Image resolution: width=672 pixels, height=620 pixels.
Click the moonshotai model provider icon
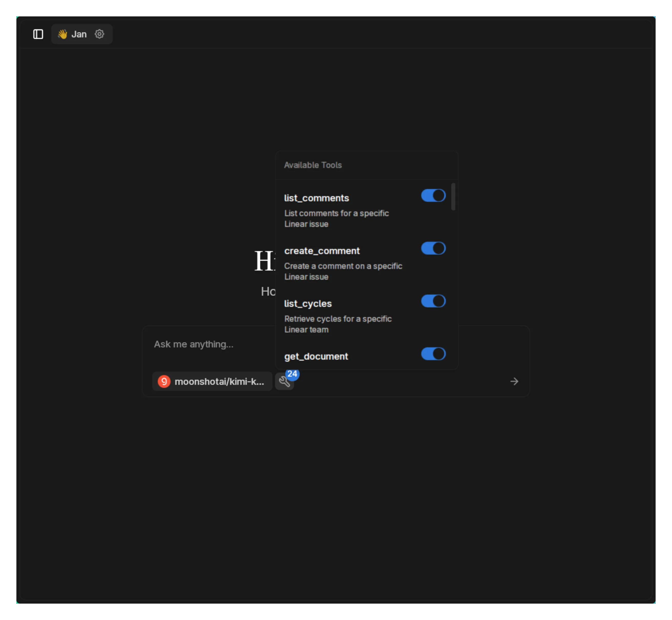tap(164, 381)
